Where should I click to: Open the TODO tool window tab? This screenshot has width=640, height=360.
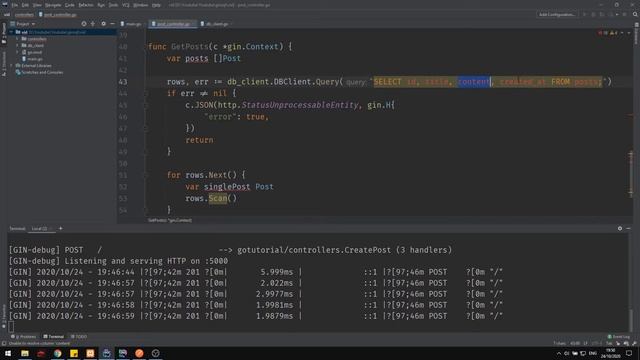[x=79, y=337]
